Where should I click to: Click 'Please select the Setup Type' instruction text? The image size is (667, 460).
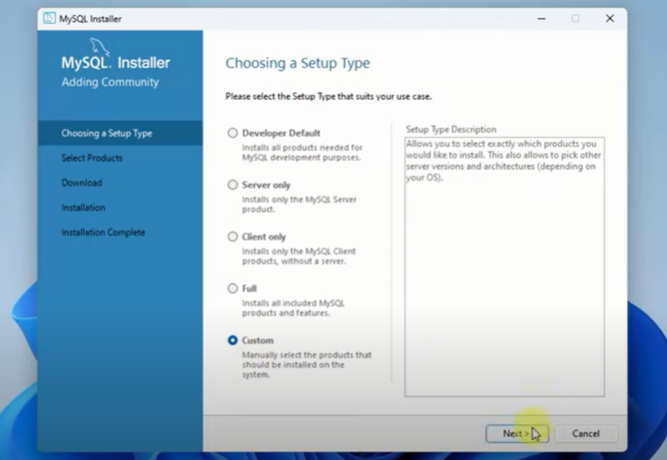(328, 97)
